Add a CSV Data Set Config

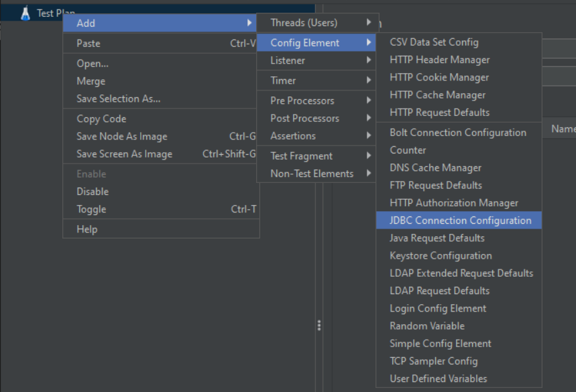click(x=459, y=42)
